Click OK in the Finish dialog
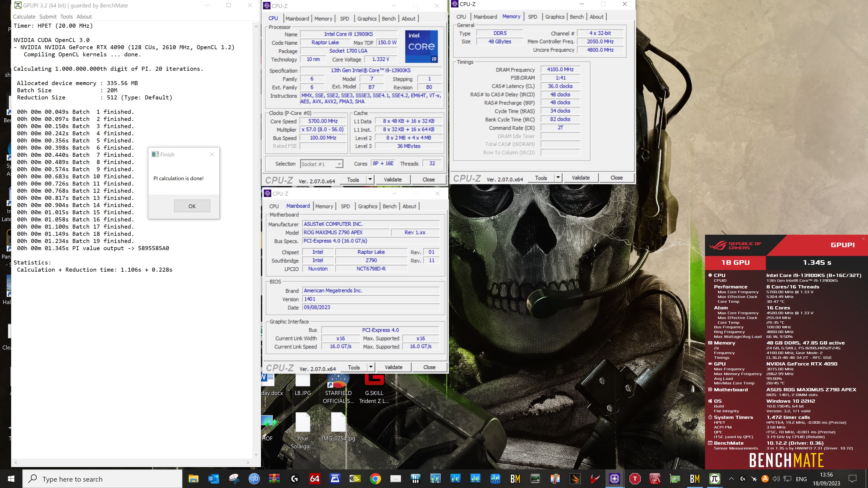868x488 pixels. tap(192, 206)
